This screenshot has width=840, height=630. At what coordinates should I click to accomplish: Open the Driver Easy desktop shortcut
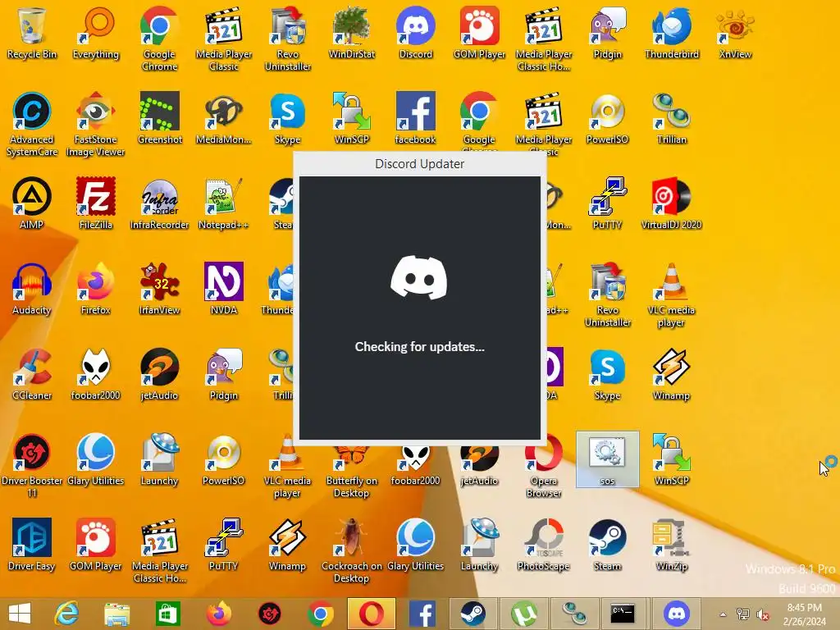click(32, 545)
